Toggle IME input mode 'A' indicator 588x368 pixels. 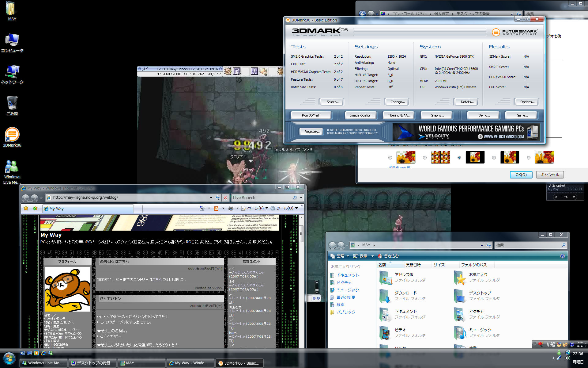click(x=548, y=344)
